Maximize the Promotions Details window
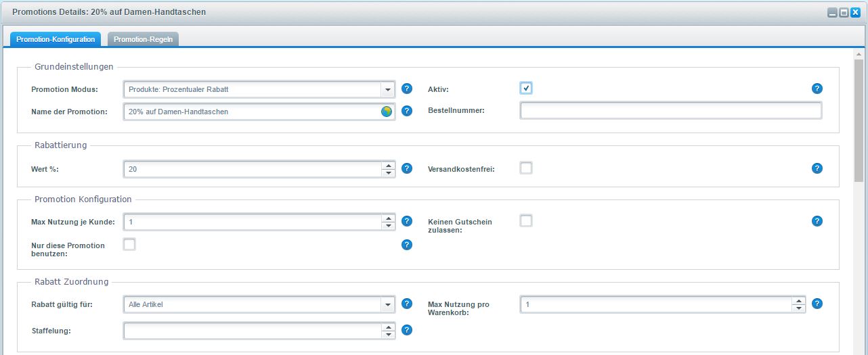 pyautogui.click(x=844, y=12)
